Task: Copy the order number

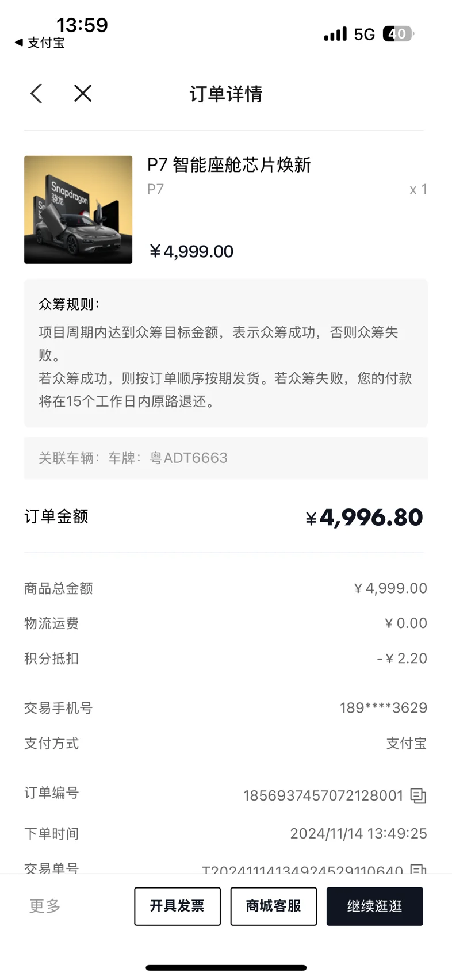Action: point(418,796)
